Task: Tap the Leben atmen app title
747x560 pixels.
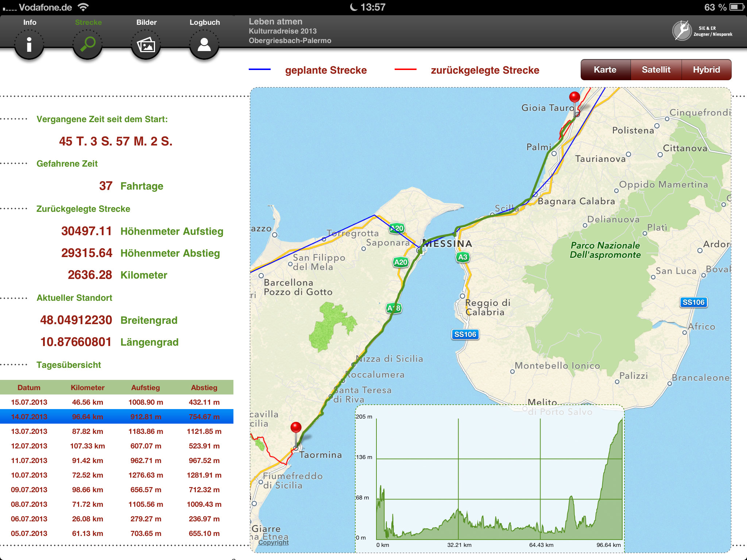Action: click(275, 22)
